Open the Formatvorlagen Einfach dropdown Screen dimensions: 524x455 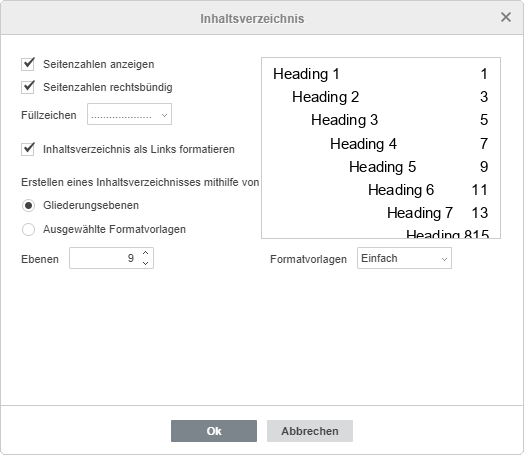click(404, 258)
